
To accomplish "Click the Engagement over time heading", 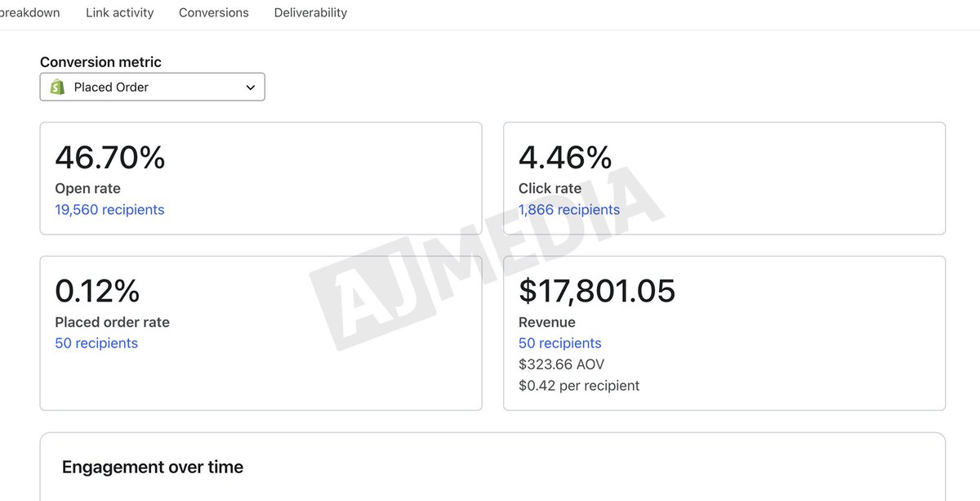I will click(153, 467).
